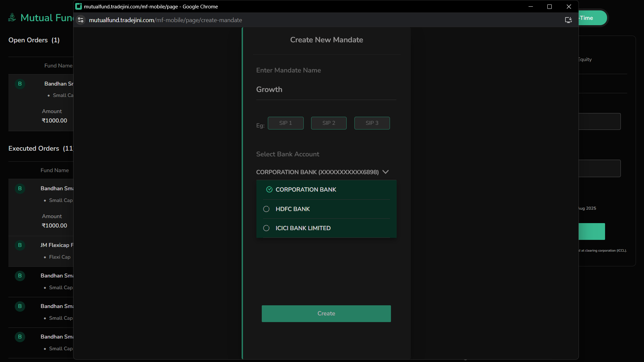Click the install app icon in address bar
Screen dimensions: 644x362
568,20
